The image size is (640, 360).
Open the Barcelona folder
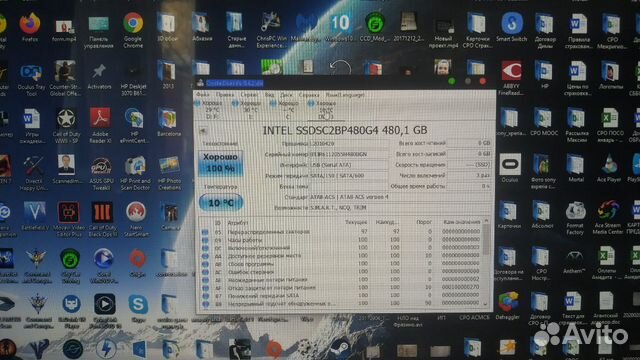(168, 122)
